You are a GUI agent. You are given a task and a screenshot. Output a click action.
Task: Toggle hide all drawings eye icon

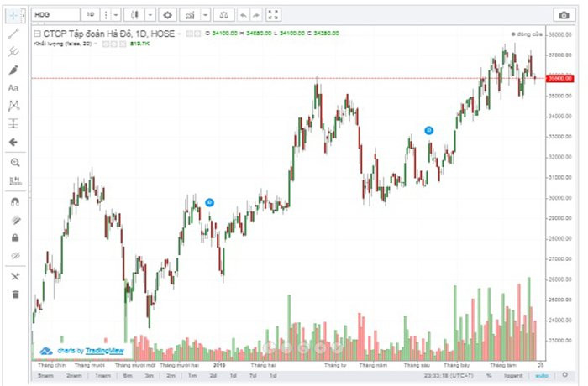13,256
